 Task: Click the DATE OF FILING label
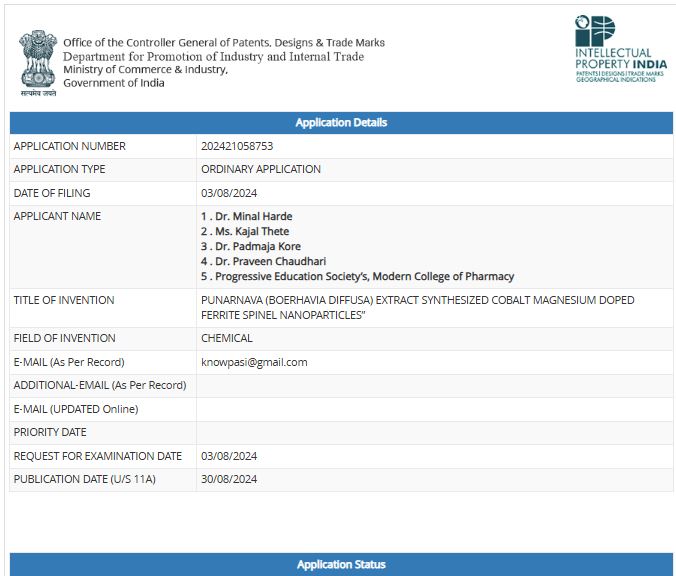click(x=52, y=193)
